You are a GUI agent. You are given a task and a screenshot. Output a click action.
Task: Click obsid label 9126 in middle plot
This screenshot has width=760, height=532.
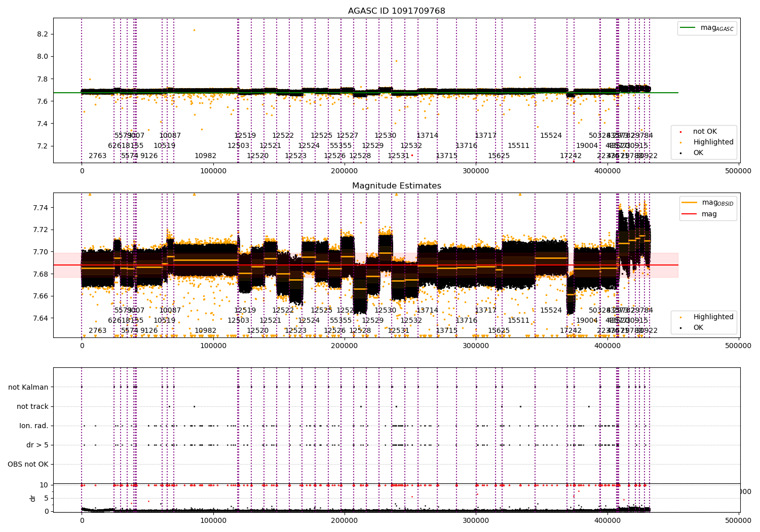(149, 331)
